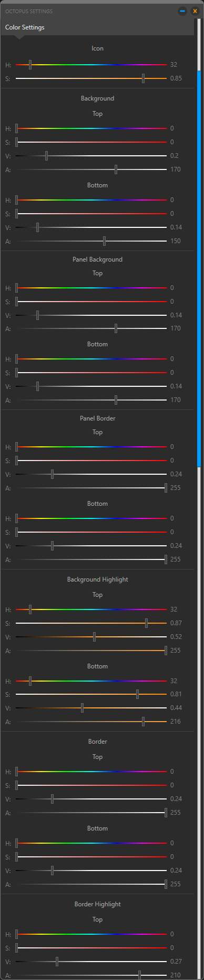Click Background Top alpha slider handle at 170
Screen dimensions: 204x980
point(116,169)
